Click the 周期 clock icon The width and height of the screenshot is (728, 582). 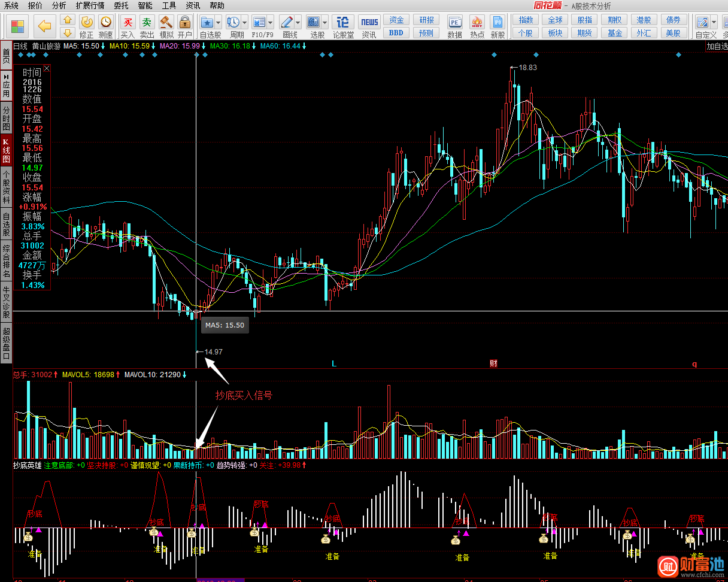[x=234, y=22]
